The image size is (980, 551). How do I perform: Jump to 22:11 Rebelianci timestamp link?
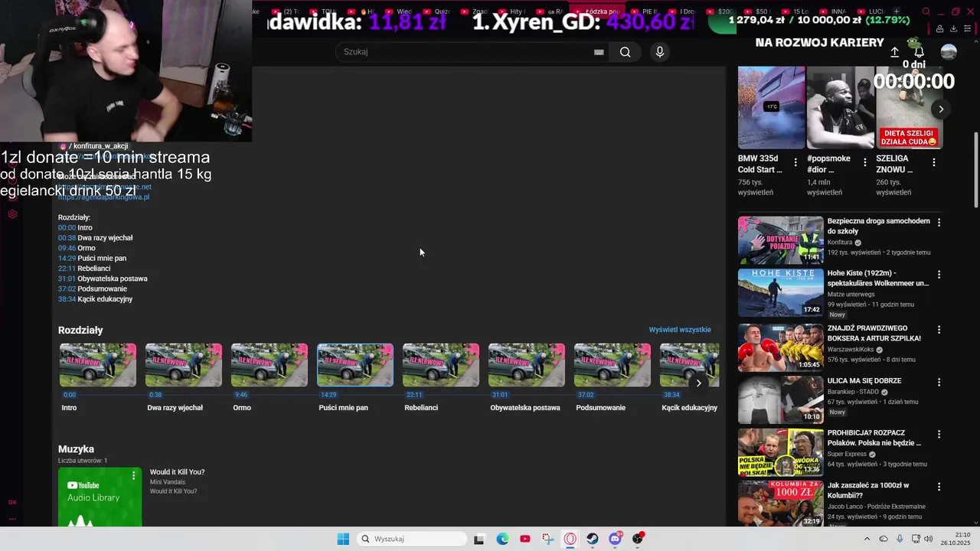click(67, 269)
